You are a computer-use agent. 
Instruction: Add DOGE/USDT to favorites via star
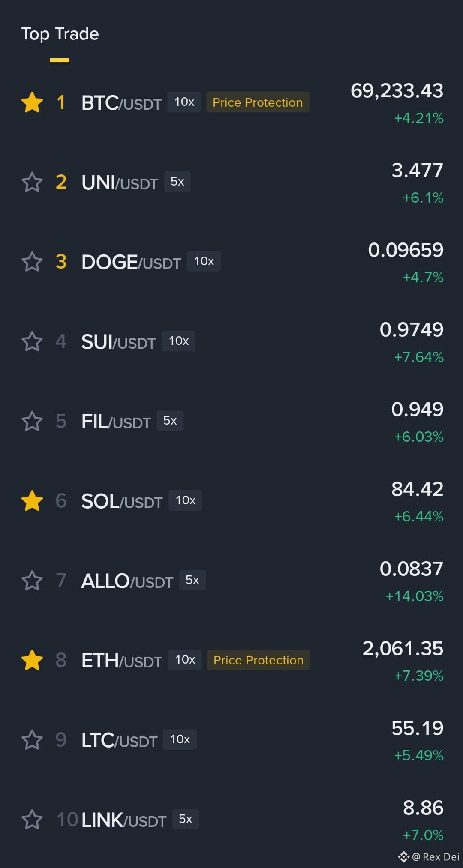[32, 262]
